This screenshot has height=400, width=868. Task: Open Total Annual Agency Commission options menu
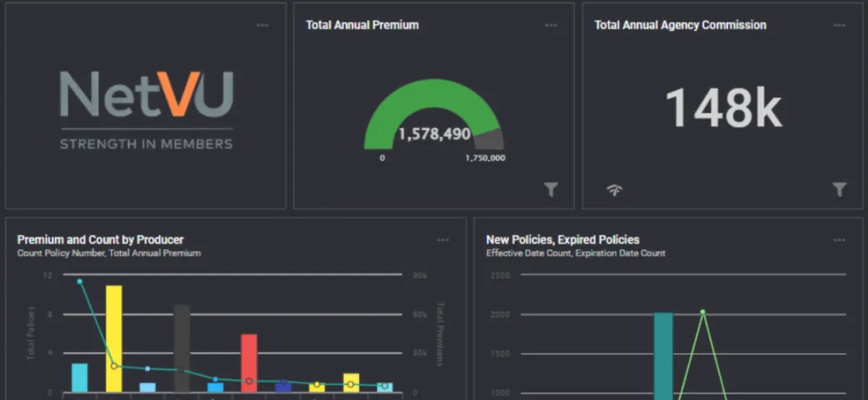pos(839,25)
